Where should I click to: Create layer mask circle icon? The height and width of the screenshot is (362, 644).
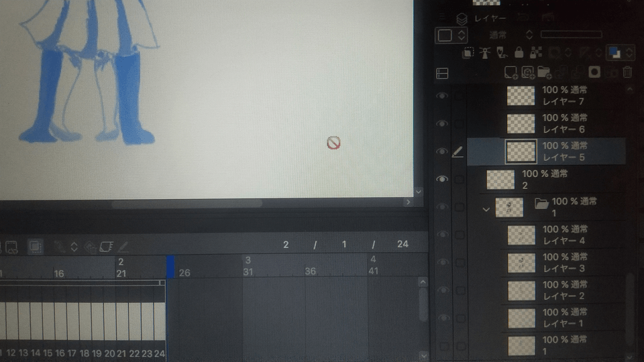[594, 72]
